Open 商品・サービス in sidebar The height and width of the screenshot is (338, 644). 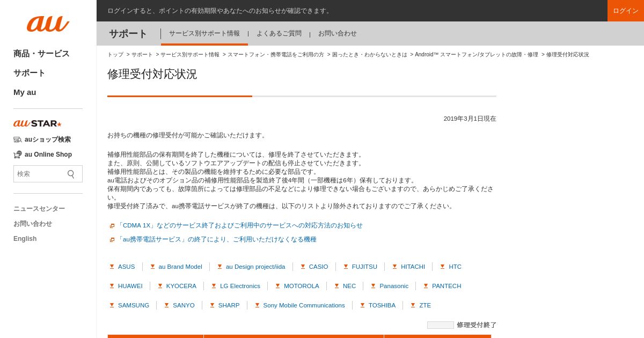41,54
